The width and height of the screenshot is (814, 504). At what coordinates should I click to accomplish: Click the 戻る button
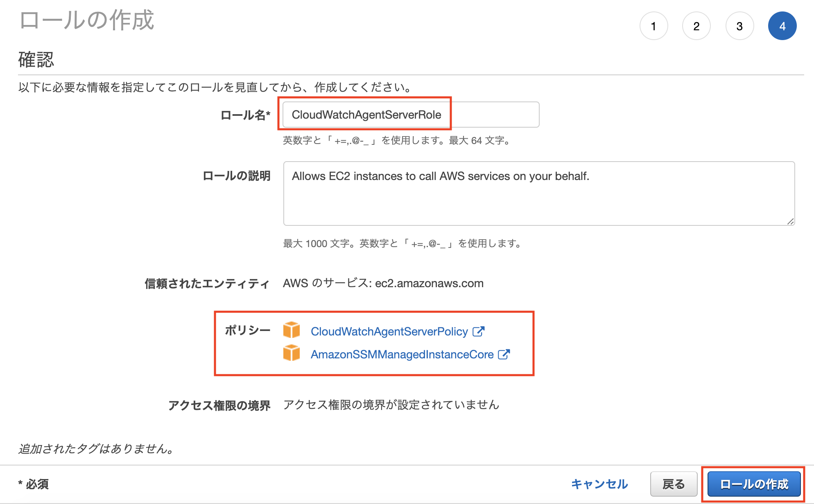(x=674, y=484)
